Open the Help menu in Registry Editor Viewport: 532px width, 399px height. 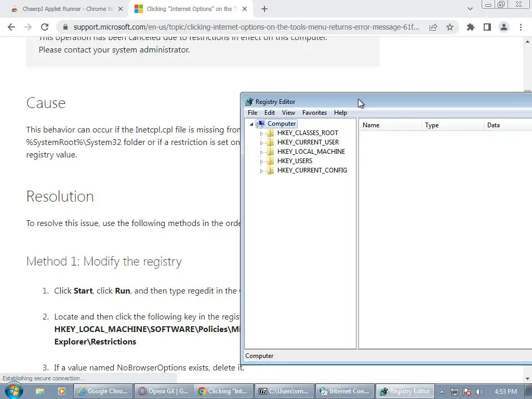click(340, 113)
